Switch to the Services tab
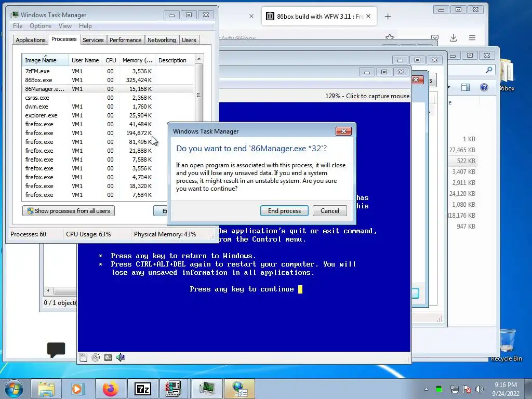The height and width of the screenshot is (399, 532). pos(93,40)
